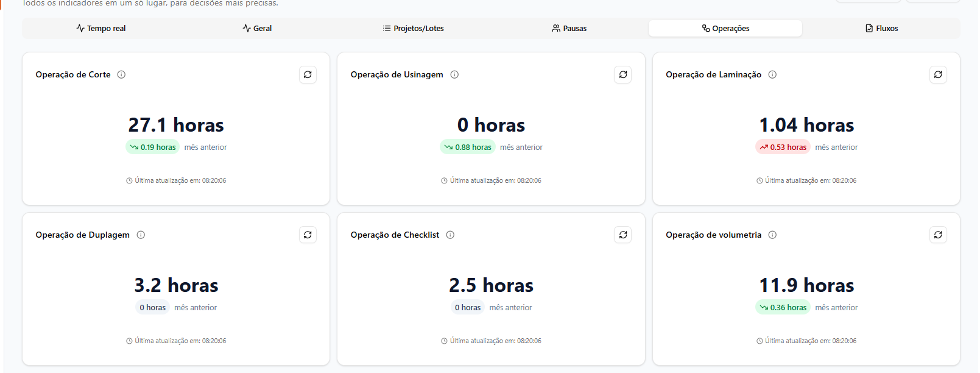Viewport: 980px width, 373px height.
Task: Open info tooltip for Operação de Checklist
Action: (x=450, y=235)
